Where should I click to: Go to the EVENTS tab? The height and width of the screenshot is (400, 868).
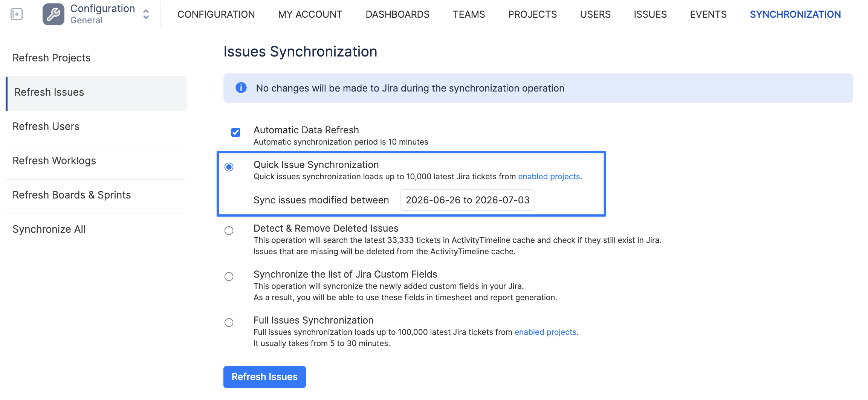(x=708, y=14)
